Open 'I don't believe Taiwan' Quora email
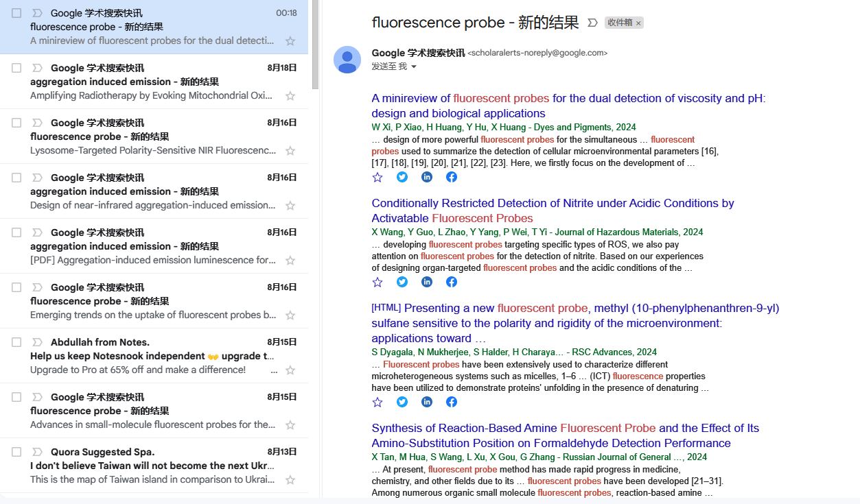 [154, 466]
